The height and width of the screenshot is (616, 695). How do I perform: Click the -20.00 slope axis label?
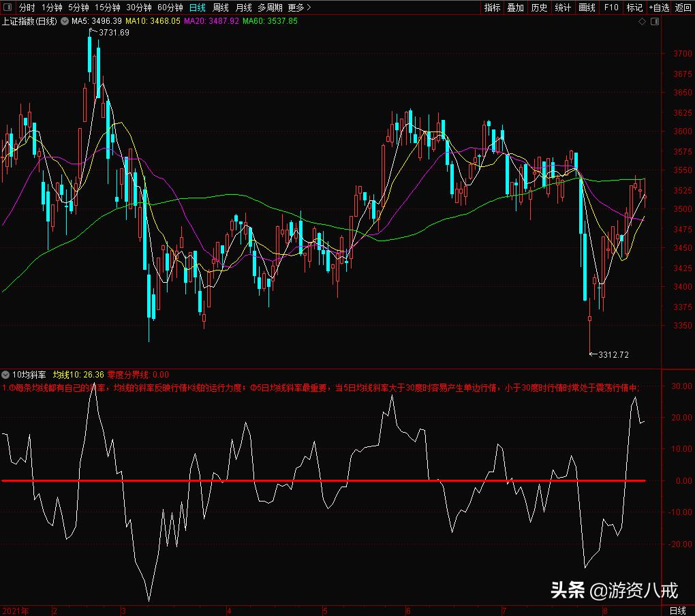681,544
